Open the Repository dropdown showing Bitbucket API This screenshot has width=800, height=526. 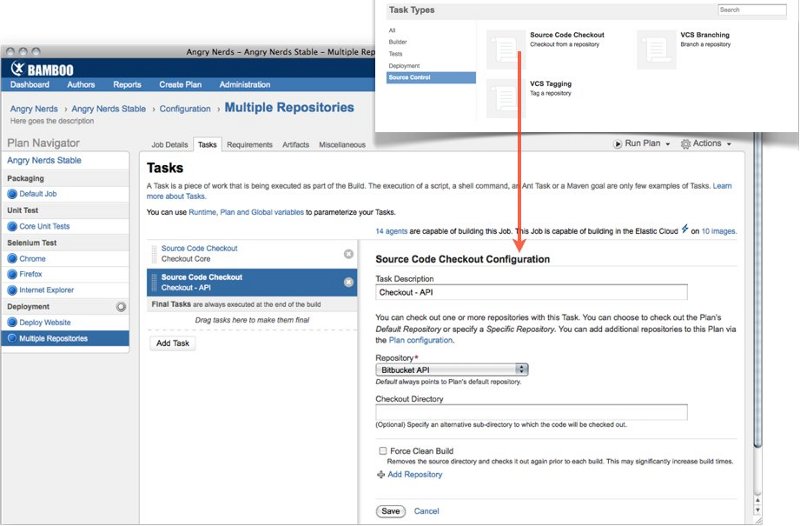coord(451,369)
